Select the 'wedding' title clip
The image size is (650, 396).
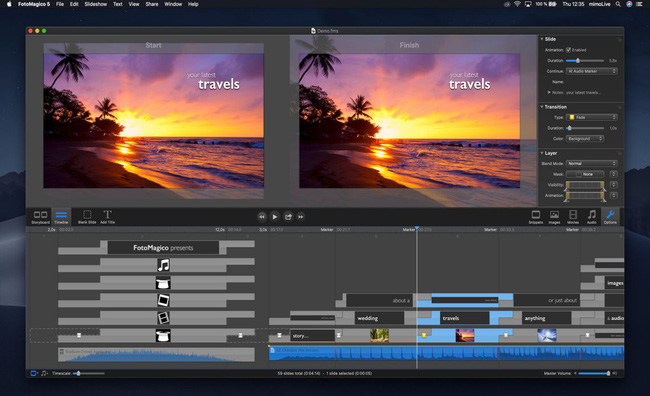pyautogui.click(x=379, y=318)
